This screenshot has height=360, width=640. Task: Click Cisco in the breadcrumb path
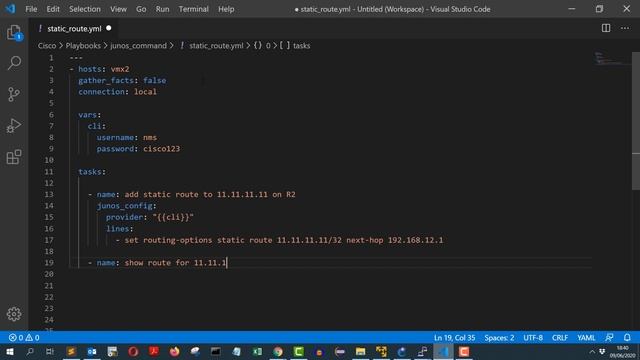47,46
